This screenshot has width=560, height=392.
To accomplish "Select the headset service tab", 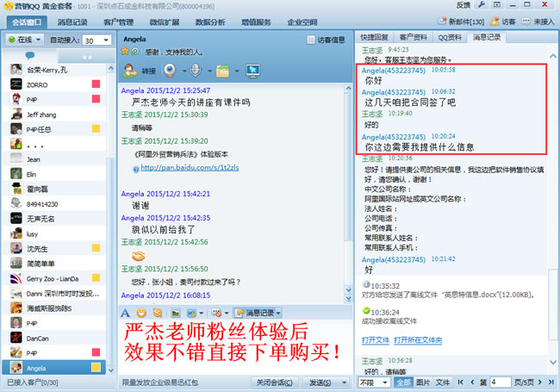I will (x=87, y=56).
